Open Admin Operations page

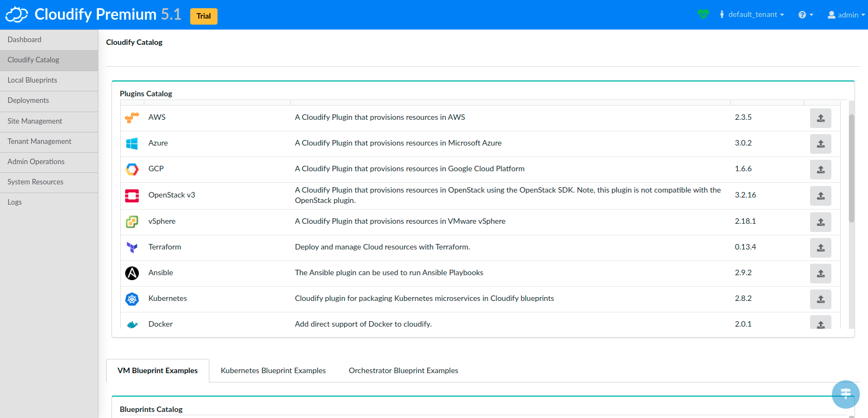(49, 162)
